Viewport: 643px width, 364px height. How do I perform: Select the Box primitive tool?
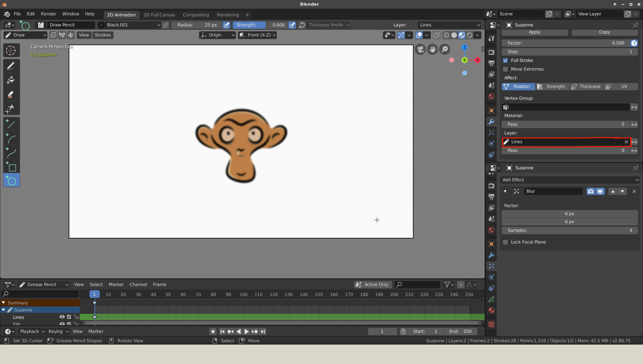click(11, 167)
